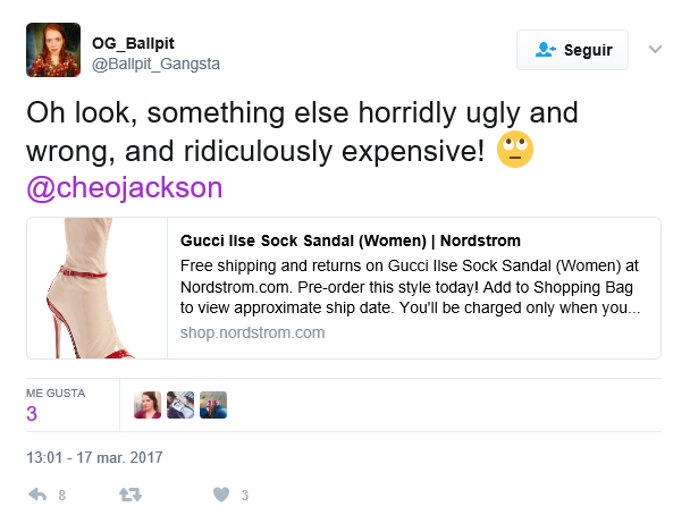Click the reply arrow icon
Viewport: 690px width, 515px height.
click(x=37, y=495)
